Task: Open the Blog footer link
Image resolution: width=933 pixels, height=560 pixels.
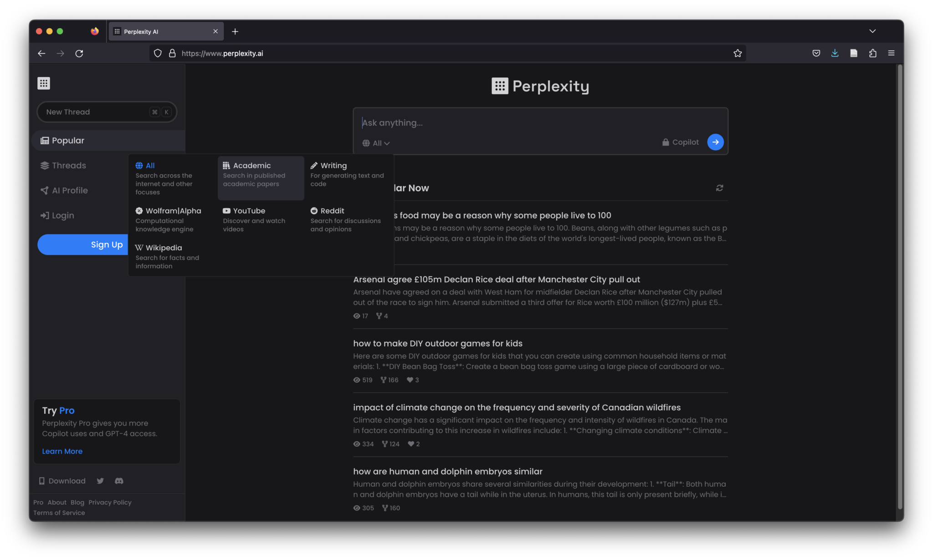Action: point(77,502)
